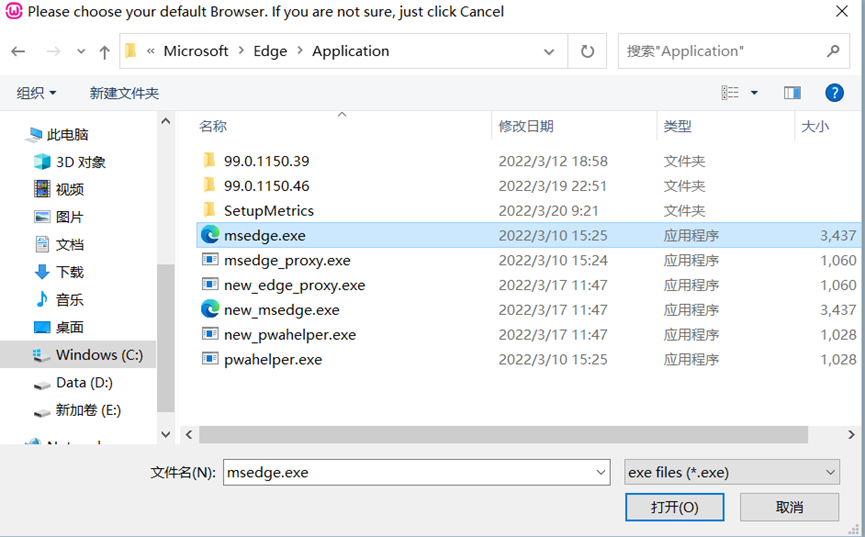Sort files by 大小 column header
This screenshot has height=537, width=865.
click(x=815, y=126)
